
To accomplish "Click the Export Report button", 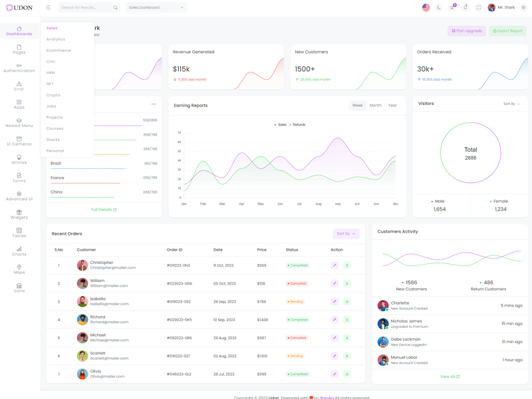I will pyautogui.click(x=507, y=31).
